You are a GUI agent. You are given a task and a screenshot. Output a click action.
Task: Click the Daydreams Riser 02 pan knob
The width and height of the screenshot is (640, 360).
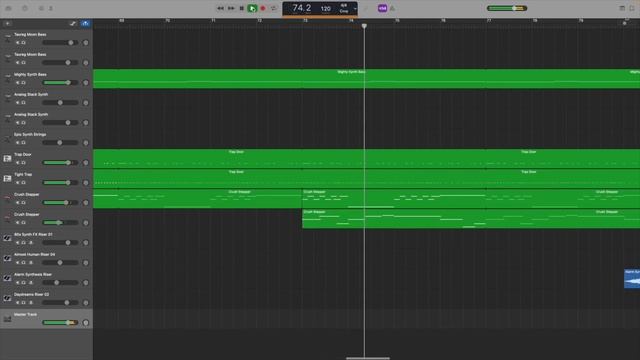click(86, 302)
